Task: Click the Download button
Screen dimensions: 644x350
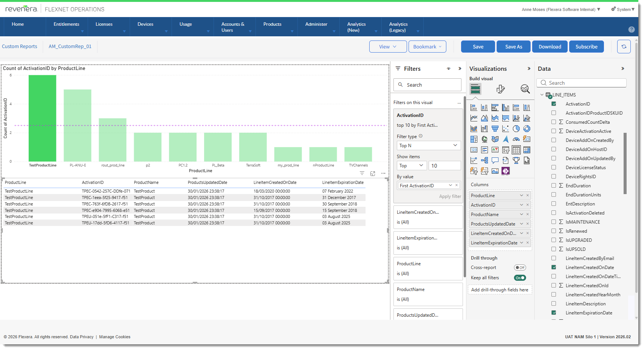Action: tap(550, 47)
